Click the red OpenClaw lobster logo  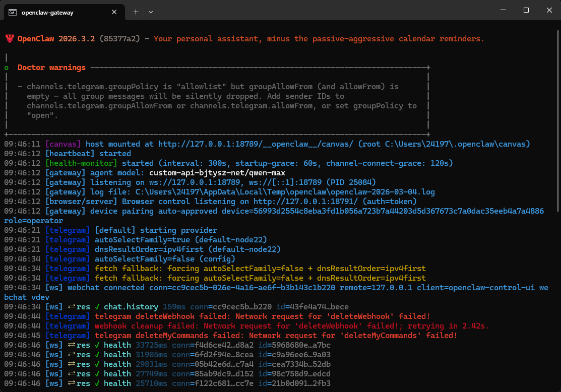click(x=10, y=39)
